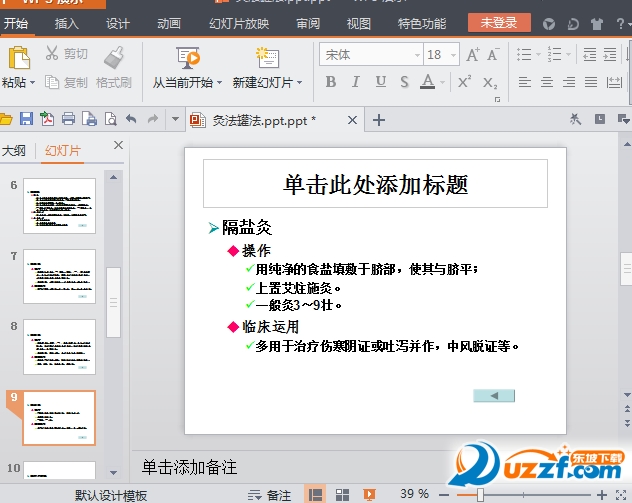Image resolution: width=632 pixels, height=503 pixels.
Task: Open the 设计 (Design) ribbon tab
Action: pos(118,24)
